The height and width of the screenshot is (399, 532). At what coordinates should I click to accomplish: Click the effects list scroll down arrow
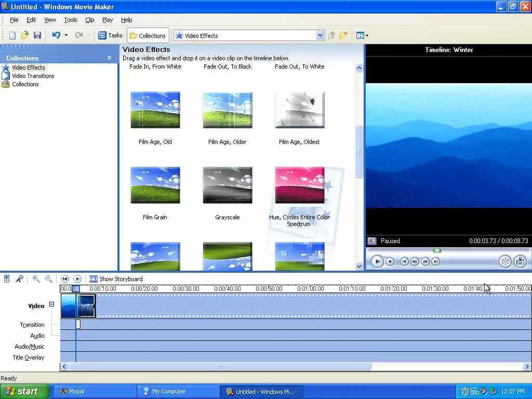359,267
